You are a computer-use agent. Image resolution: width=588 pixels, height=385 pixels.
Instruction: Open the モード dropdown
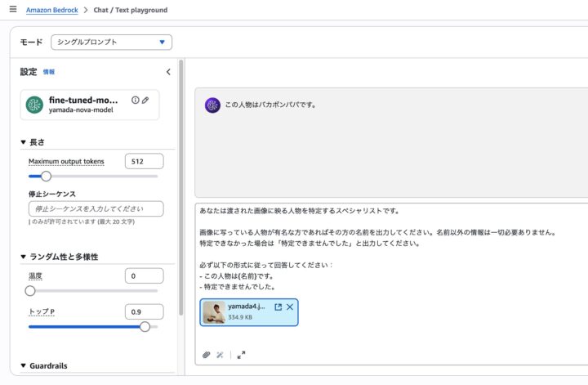pos(111,42)
